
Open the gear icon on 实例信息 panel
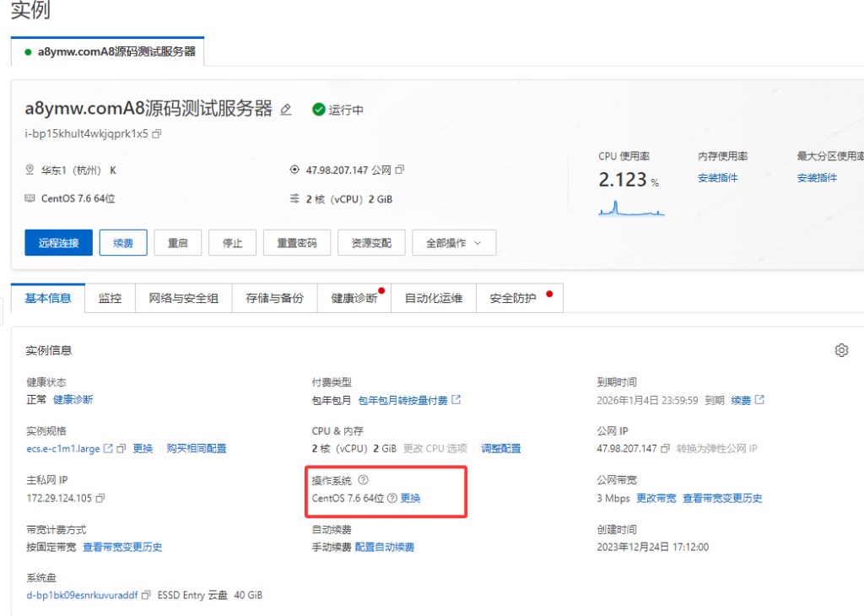tap(841, 349)
